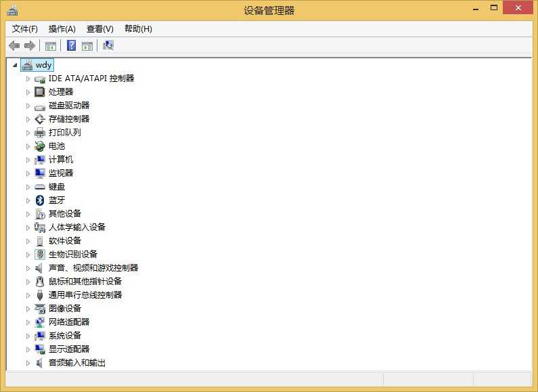Open the 查看(V) menu

click(x=100, y=29)
